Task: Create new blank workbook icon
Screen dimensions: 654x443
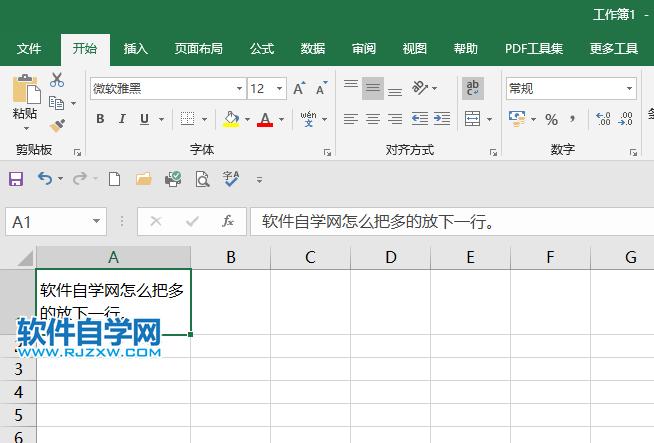Action: (114, 179)
